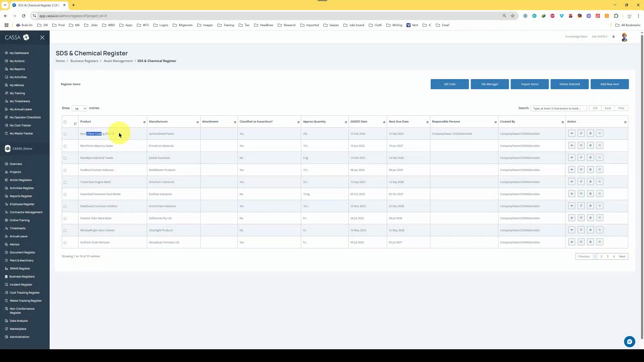The image size is (644, 362).
Task: Click last action icon for AcidTech Scale Remover row
Action: (x=600, y=242)
